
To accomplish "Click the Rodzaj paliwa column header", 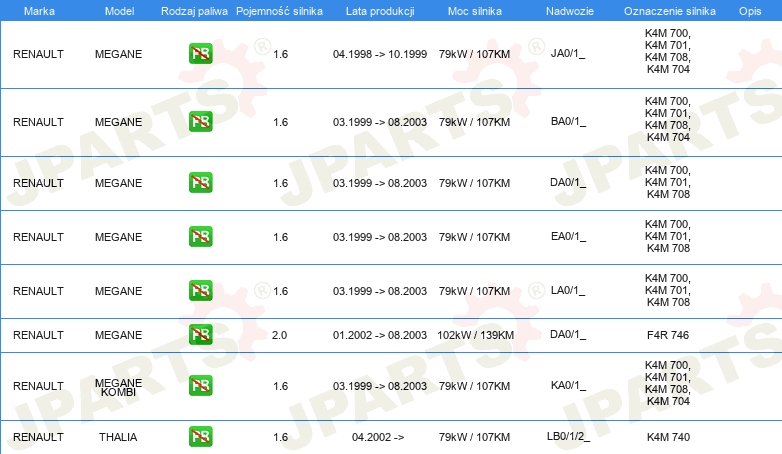I will click(x=194, y=11).
